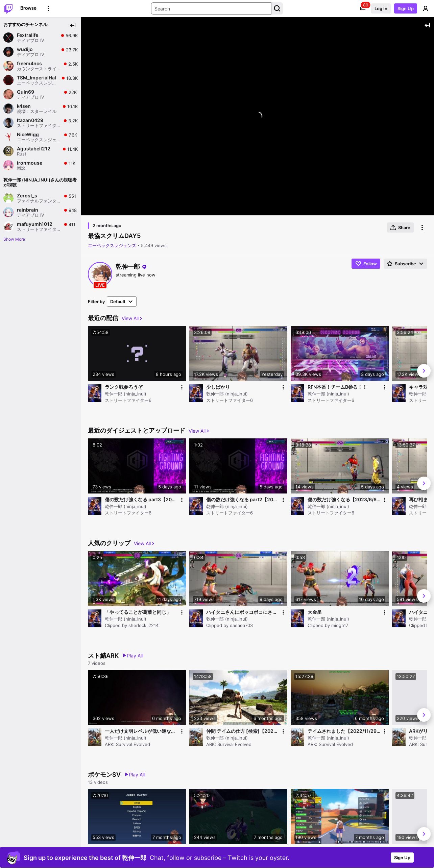Image resolution: width=434 pixels, height=868 pixels.
Task: Open options for ハイタニさんにボッコボコ clip
Action: click(283, 612)
